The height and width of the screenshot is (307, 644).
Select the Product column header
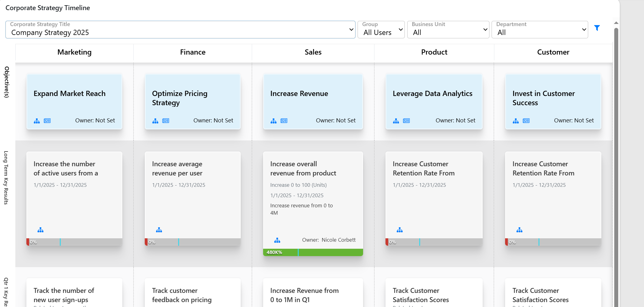tap(434, 52)
